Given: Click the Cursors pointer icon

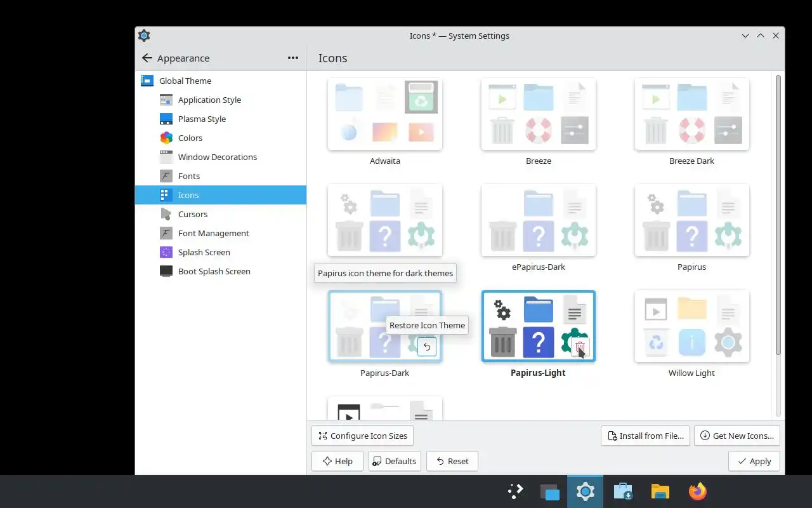Looking at the screenshot, I should pyautogui.click(x=166, y=214).
